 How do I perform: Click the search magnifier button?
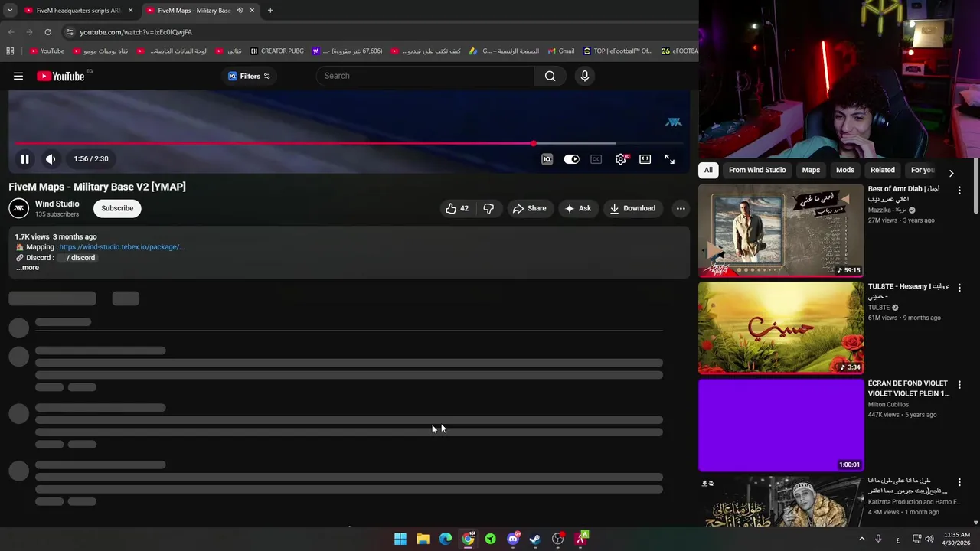pos(550,76)
